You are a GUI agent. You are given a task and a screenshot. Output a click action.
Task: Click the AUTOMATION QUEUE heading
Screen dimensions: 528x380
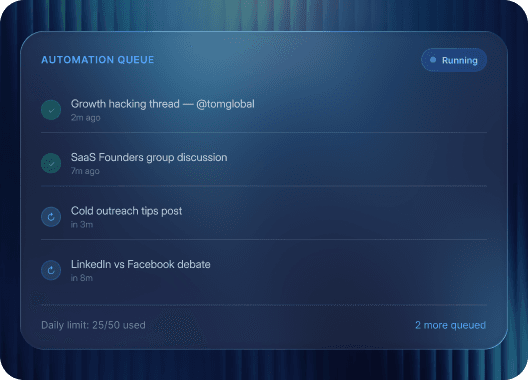point(98,60)
